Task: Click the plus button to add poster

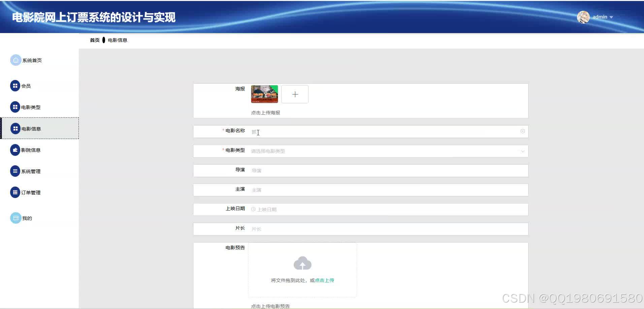Action: (295, 94)
